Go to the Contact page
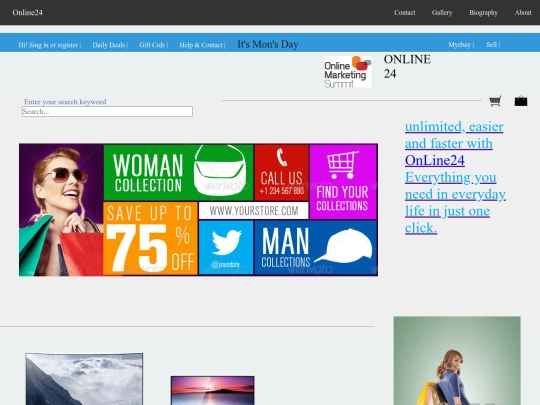Image resolution: width=540 pixels, height=405 pixels. click(405, 12)
